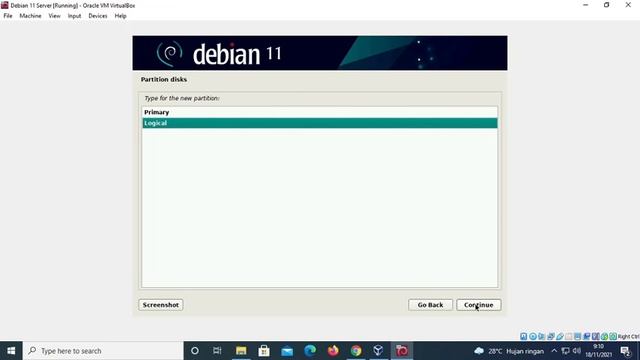Image resolution: width=640 pixels, height=360 pixels.
Task: Click the network adapter icon in VirtualBox status bar
Action: (551, 336)
